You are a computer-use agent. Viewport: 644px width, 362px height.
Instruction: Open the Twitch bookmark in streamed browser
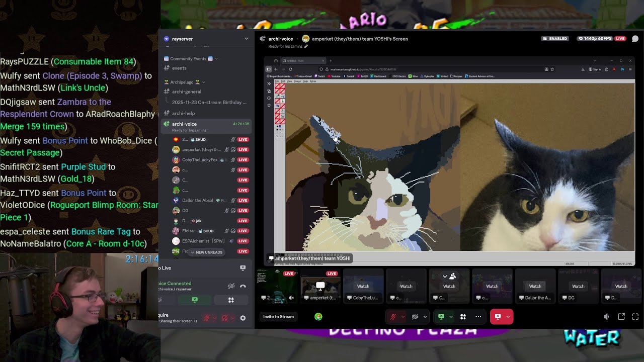[x=320, y=76]
